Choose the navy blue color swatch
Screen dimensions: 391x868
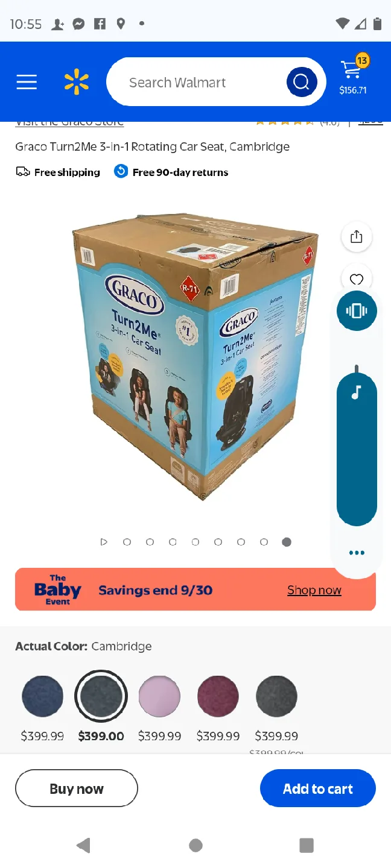(x=43, y=696)
